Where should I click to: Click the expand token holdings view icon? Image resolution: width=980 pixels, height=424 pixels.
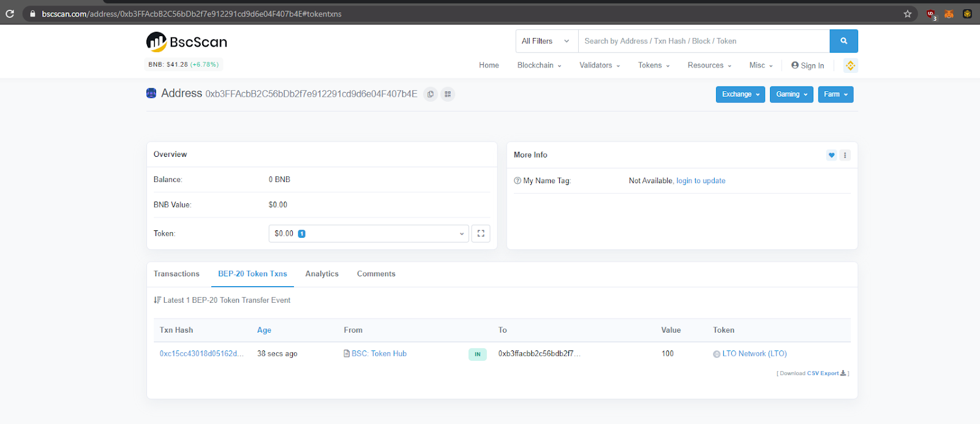481,233
